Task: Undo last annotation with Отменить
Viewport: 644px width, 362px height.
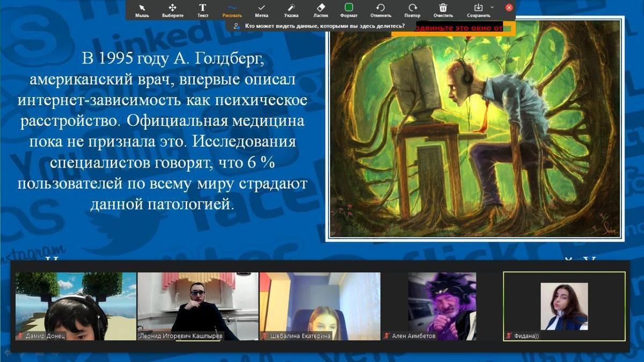Action: pos(380,10)
